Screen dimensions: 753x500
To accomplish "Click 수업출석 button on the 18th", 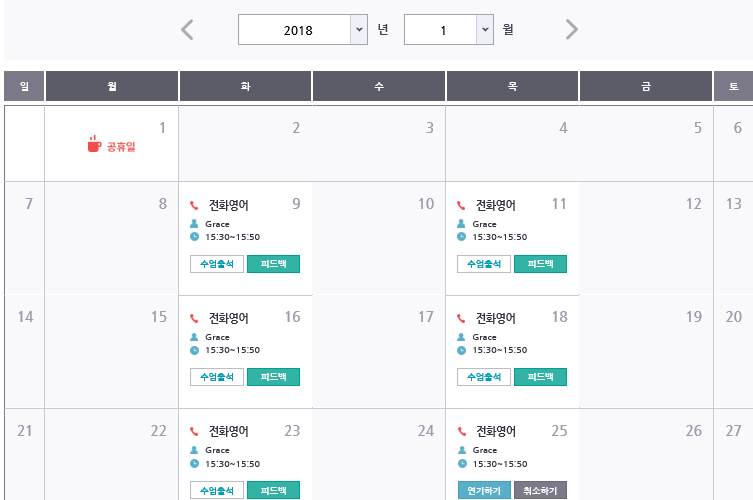I will click(x=484, y=377).
